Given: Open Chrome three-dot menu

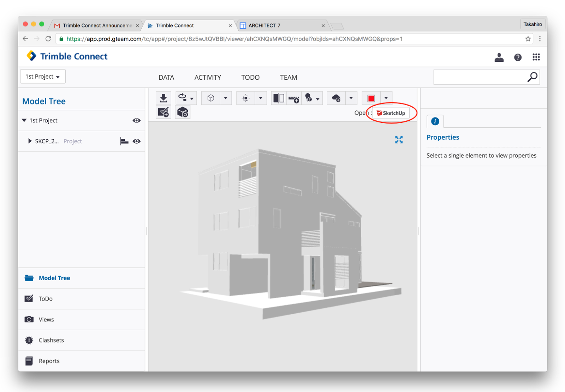Looking at the screenshot, I should [x=540, y=39].
